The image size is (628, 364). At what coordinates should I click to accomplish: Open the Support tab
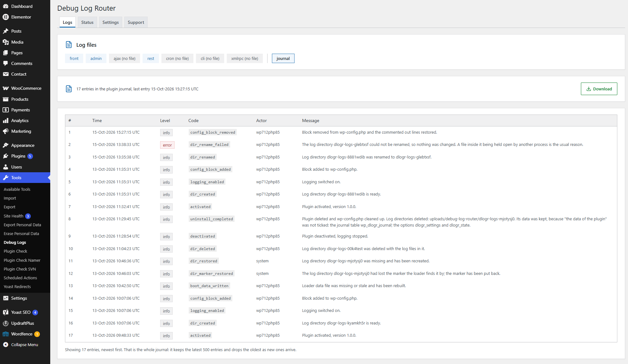tap(136, 22)
